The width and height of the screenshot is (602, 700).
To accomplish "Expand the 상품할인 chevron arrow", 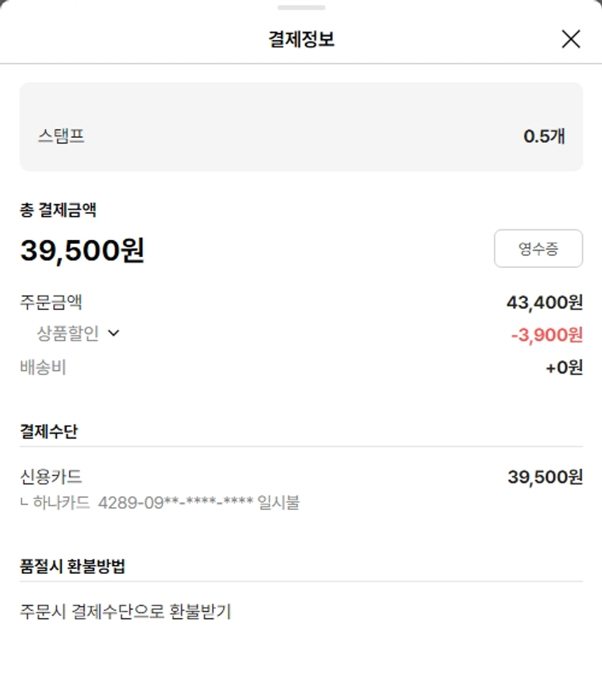I will (113, 334).
